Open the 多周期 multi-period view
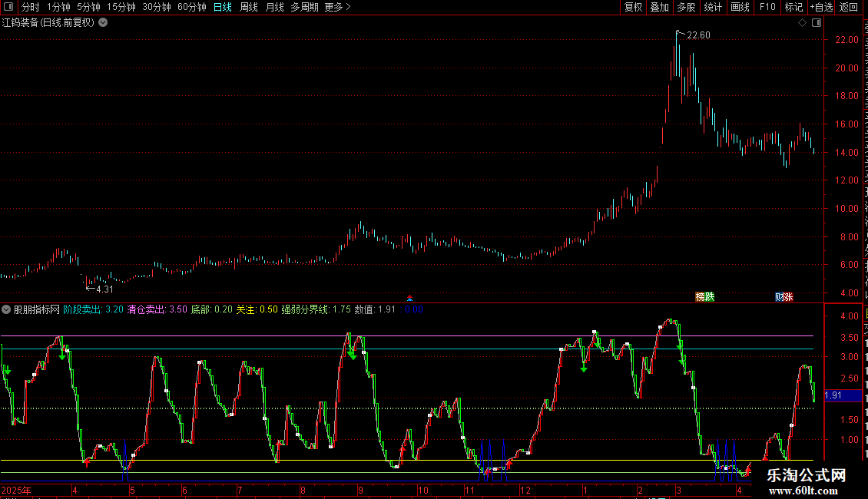The image size is (868, 499). pos(304,7)
